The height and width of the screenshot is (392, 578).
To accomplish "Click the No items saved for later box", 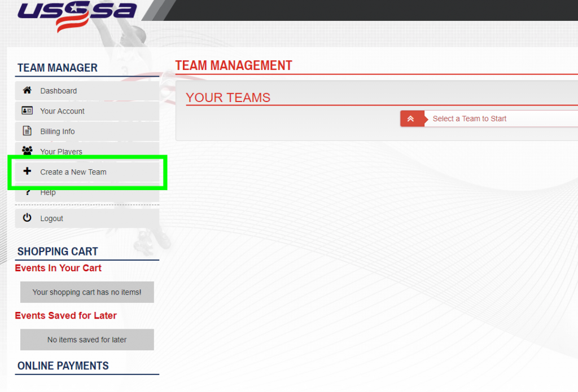I will coord(86,340).
